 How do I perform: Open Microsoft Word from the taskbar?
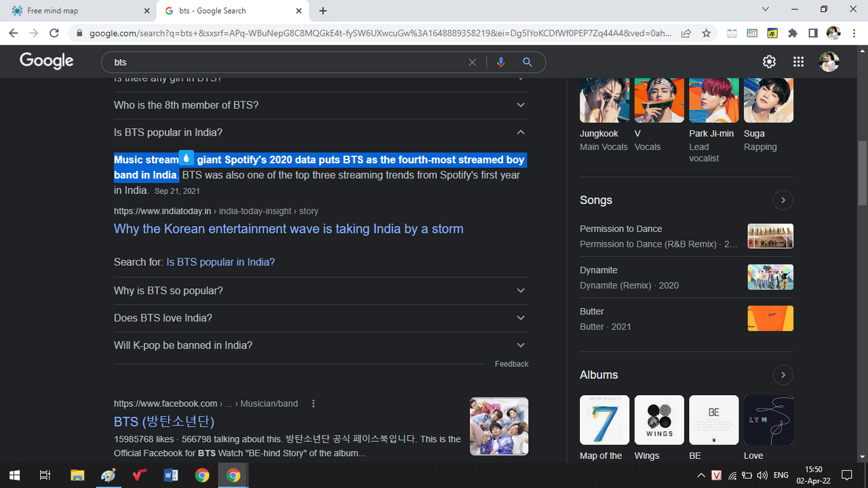point(170,475)
